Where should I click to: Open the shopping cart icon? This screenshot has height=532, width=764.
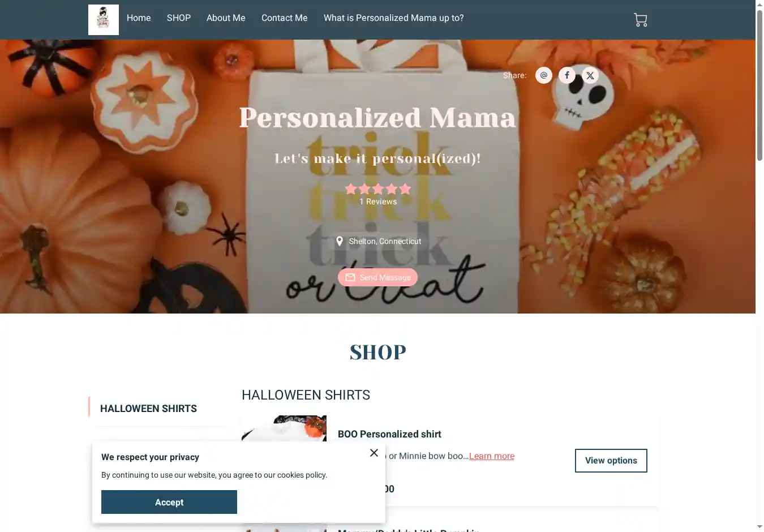pos(640,20)
